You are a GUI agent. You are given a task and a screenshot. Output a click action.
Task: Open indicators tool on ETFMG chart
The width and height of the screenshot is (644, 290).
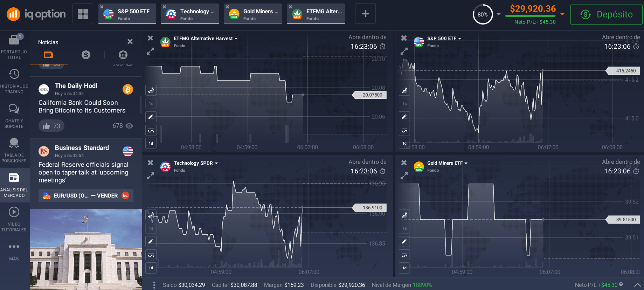click(151, 131)
